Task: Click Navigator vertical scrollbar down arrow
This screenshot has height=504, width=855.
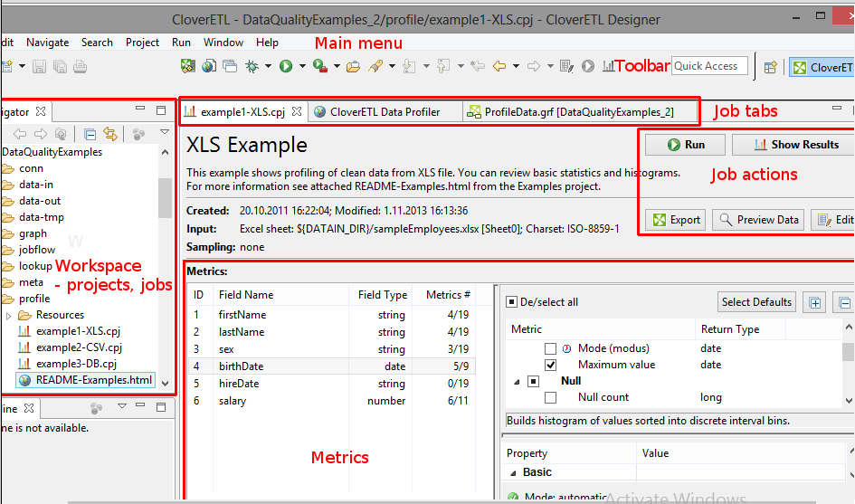Action: (166, 384)
